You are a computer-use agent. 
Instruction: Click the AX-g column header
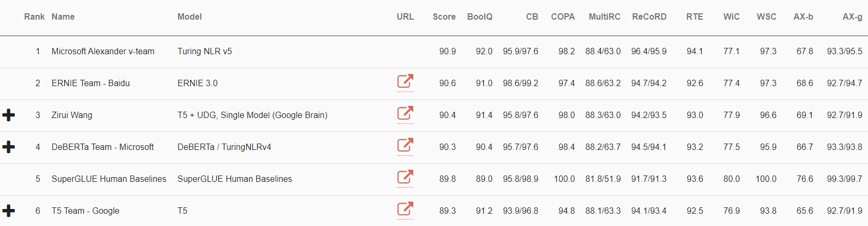point(852,17)
